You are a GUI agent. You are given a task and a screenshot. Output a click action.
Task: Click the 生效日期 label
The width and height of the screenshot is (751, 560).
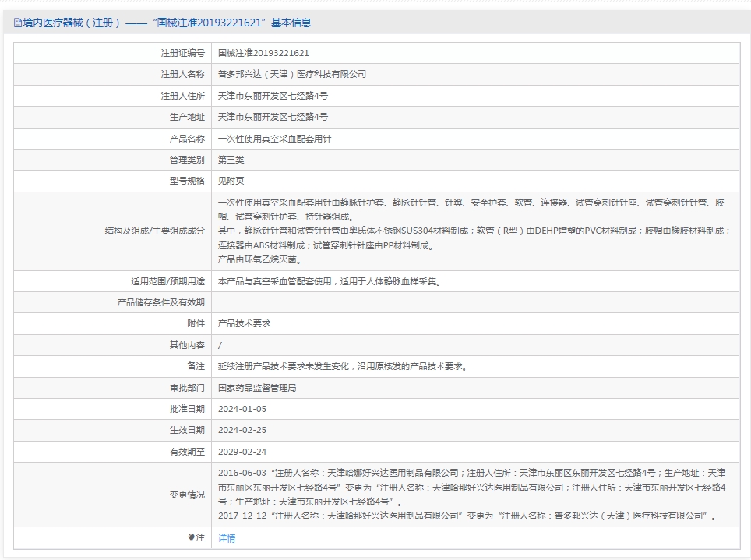coord(187,430)
